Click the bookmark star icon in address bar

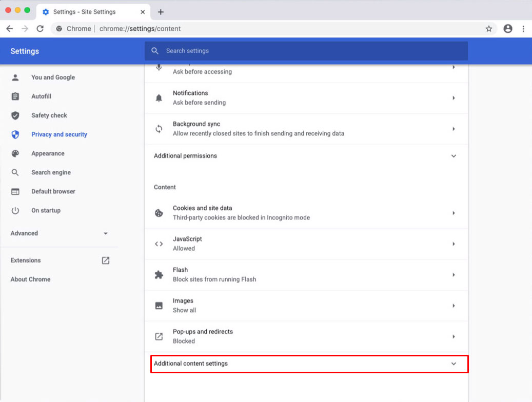[489, 29]
